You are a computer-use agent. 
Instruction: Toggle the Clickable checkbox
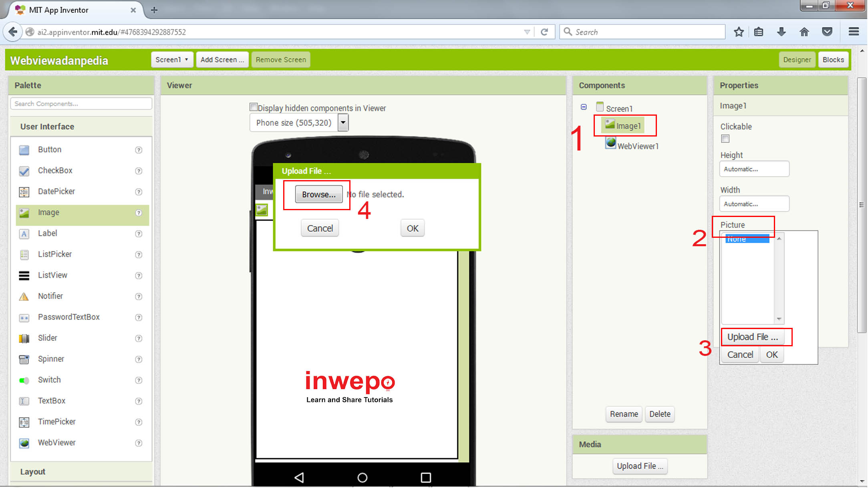click(725, 139)
